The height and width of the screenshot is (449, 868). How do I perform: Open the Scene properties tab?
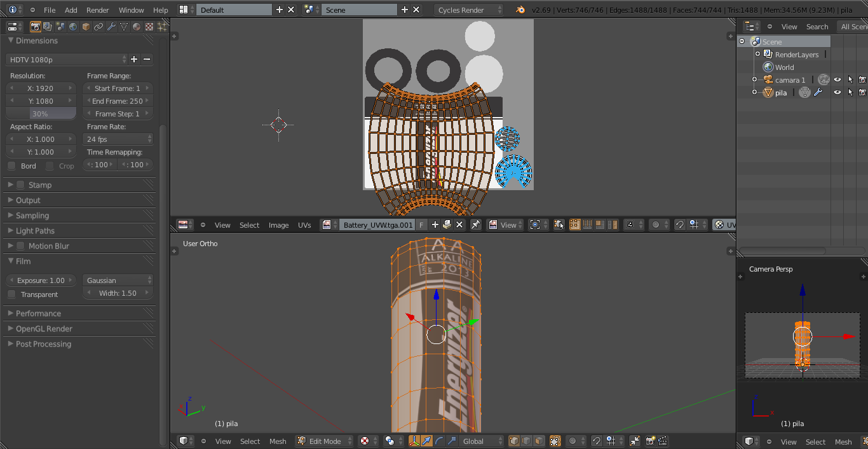point(60,27)
